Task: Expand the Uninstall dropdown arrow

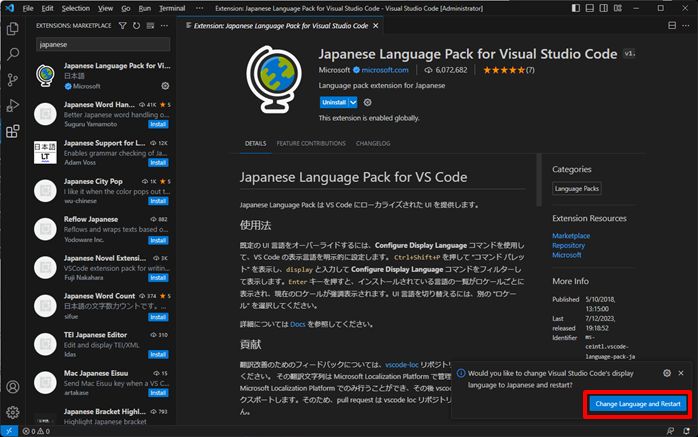Action: 353,102
